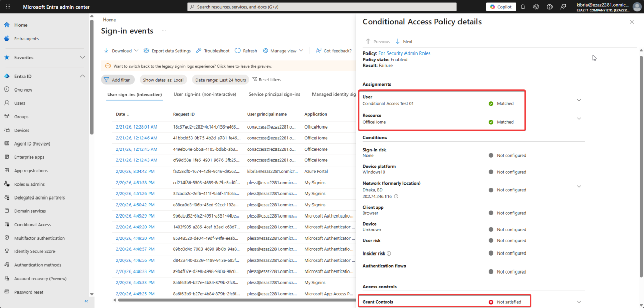The height and width of the screenshot is (308, 644).
Task: Open the settings gear icon in header
Action: [x=536, y=7]
